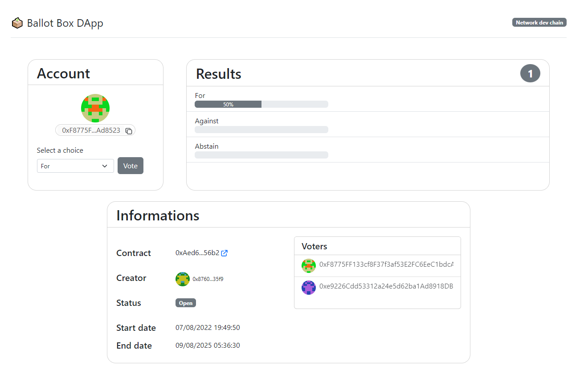Click the Abstain progress bar
Screen dimensions: 588x374
point(261,155)
